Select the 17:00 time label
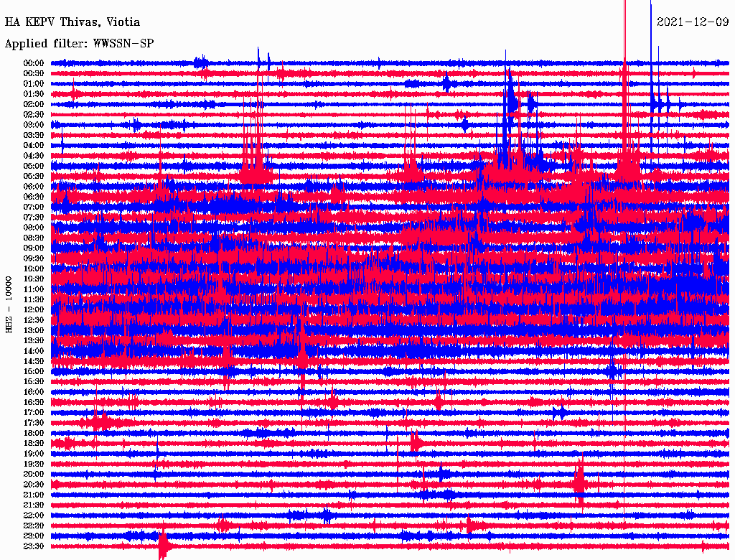 click(34, 412)
